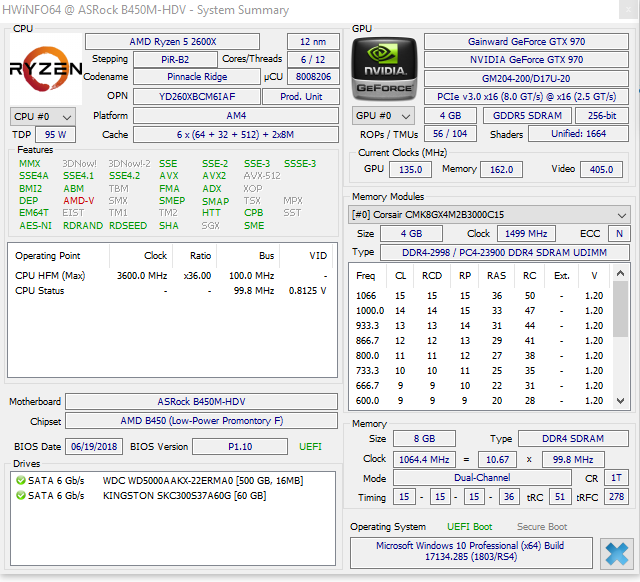Click the Pinnacle Ridge codename field
The height and width of the screenshot is (582, 640).
coord(197,77)
